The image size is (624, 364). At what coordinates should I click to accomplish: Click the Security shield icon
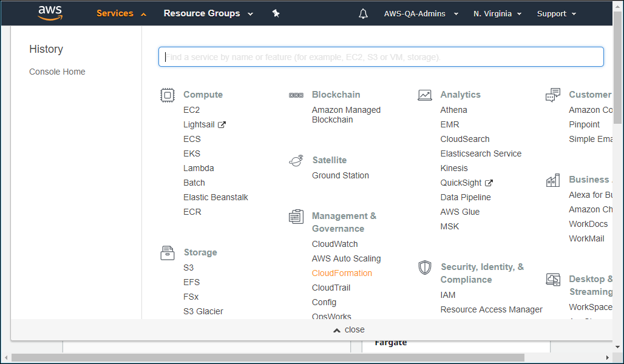tap(425, 268)
